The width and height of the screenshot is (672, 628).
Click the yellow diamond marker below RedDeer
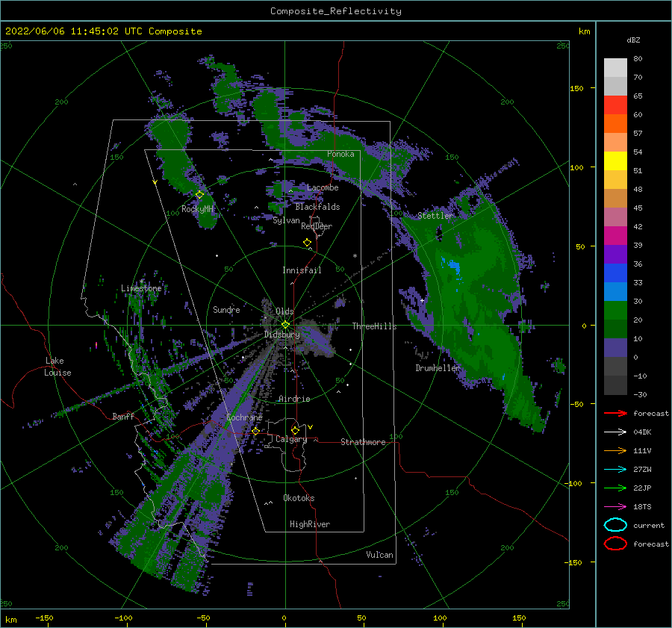(308, 243)
